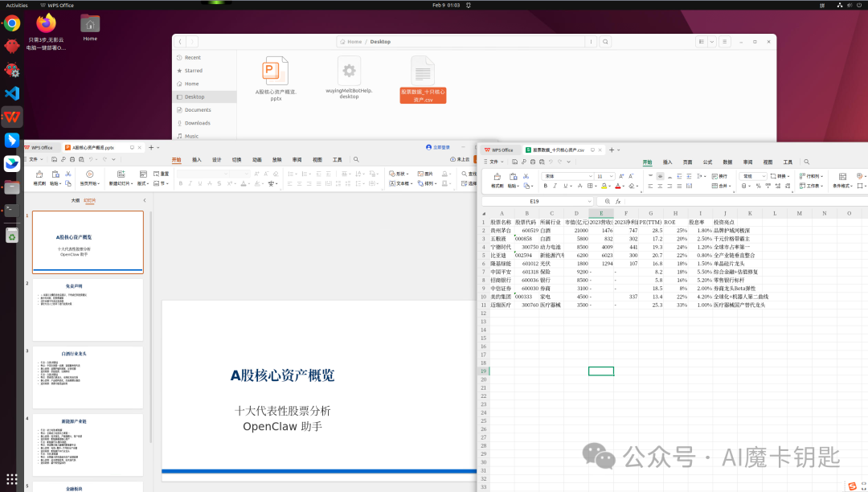Open the Terminal from the dock
The height and width of the screenshot is (492, 868).
tap(11, 210)
